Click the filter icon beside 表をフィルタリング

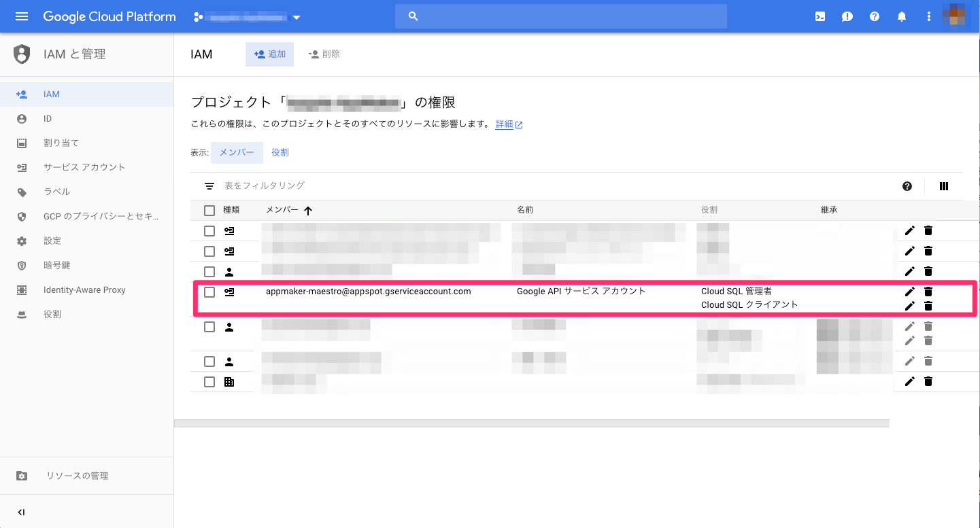[x=209, y=186]
